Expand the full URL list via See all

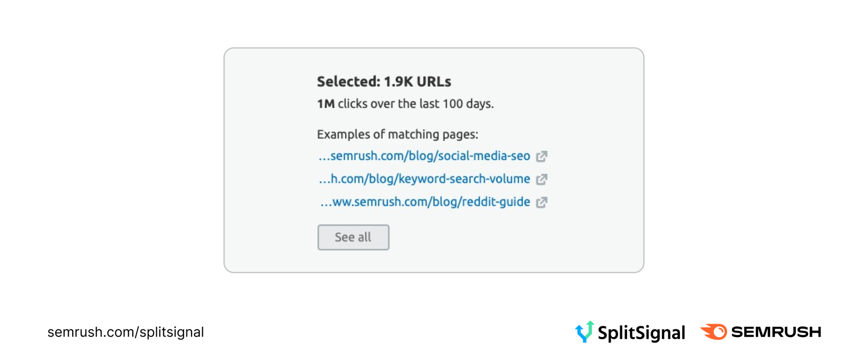click(x=353, y=237)
